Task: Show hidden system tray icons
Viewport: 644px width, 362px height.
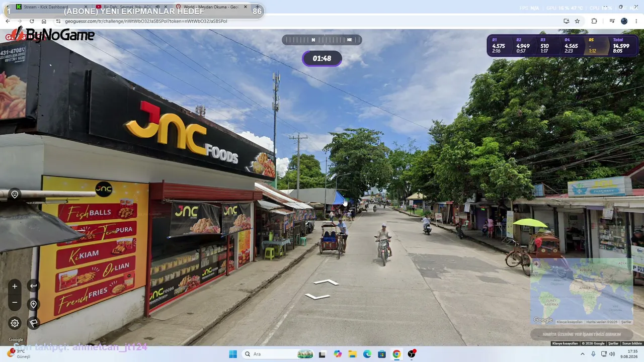Action: click(x=583, y=354)
